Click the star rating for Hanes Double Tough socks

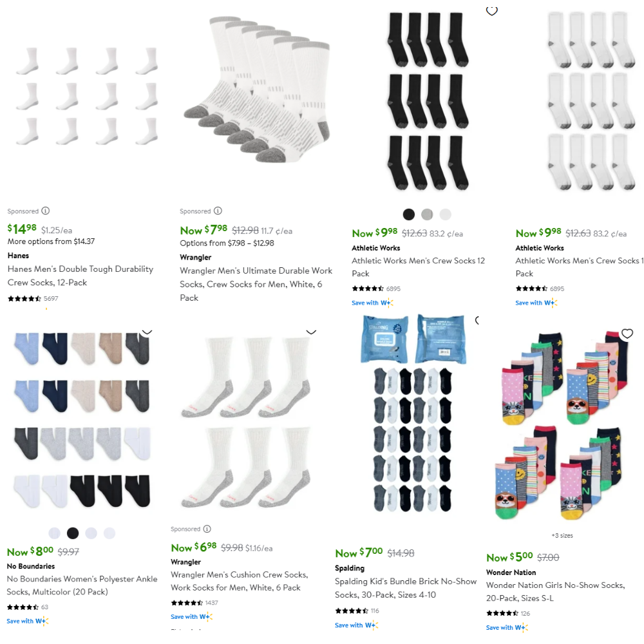tap(24, 299)
